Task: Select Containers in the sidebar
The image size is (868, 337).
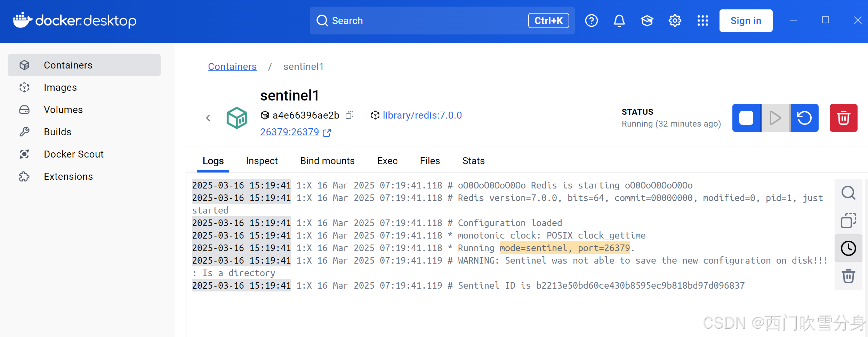Action: pos(84,65)
